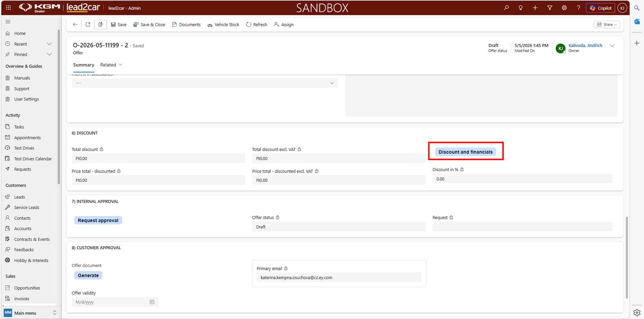Viewport: 644px width, 319px height.
Task: Click the Request approval button
Action: 98,220
